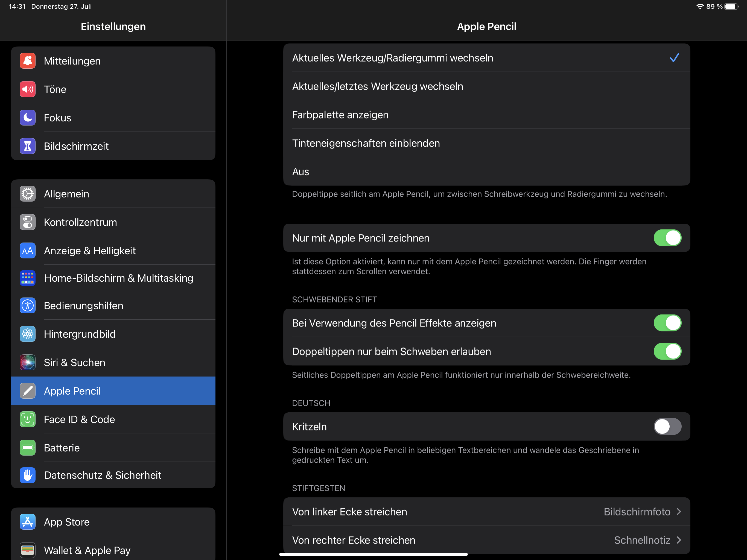
Task: Tap the Siri & Suchen icon
Action: tap(27, 362)
